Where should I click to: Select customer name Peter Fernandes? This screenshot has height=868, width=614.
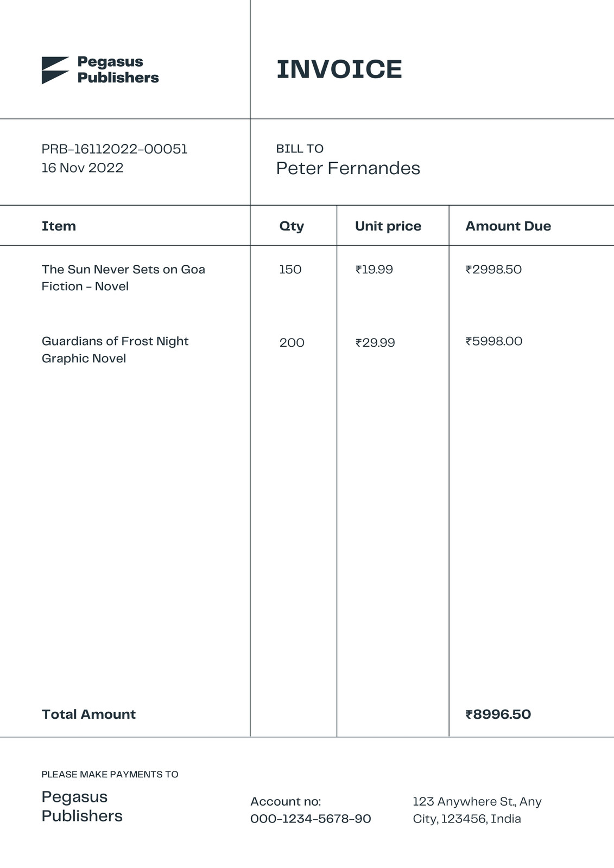[x=348, y=168]
